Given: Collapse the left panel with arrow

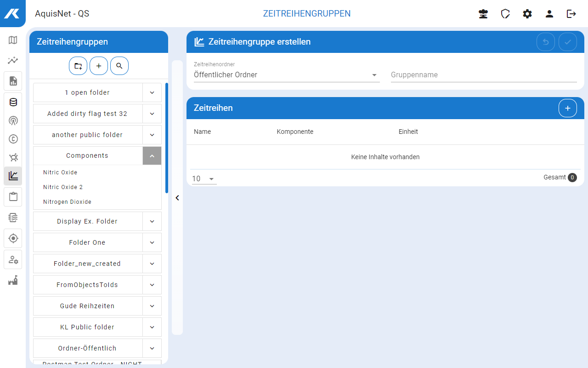Looking at the screenshot, I should pos(177,198).
